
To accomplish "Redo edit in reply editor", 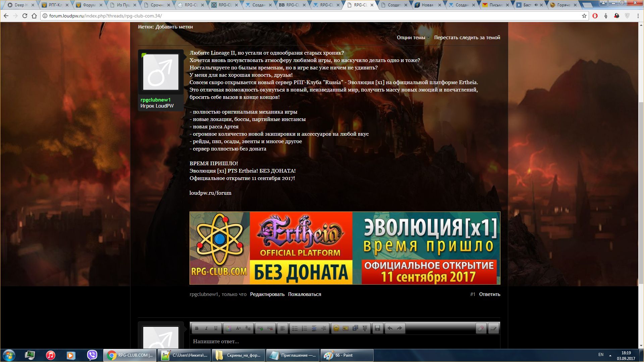I will [399, 328].
